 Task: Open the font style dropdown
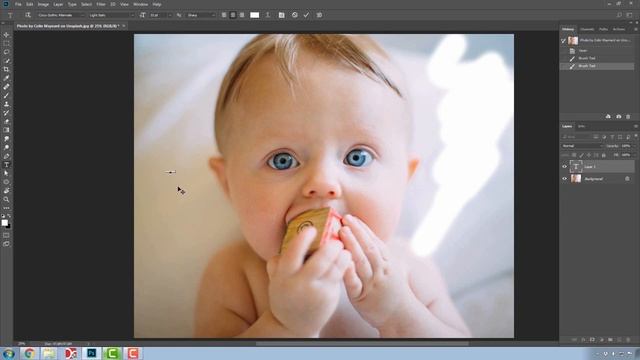[x=111, y=15]
